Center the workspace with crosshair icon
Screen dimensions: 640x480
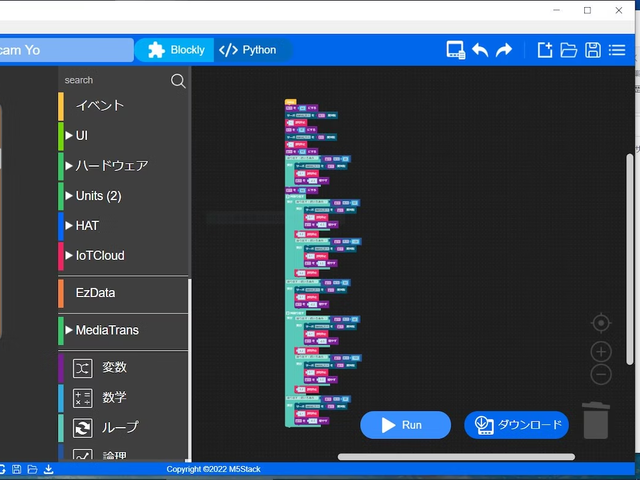pos(601,323)
